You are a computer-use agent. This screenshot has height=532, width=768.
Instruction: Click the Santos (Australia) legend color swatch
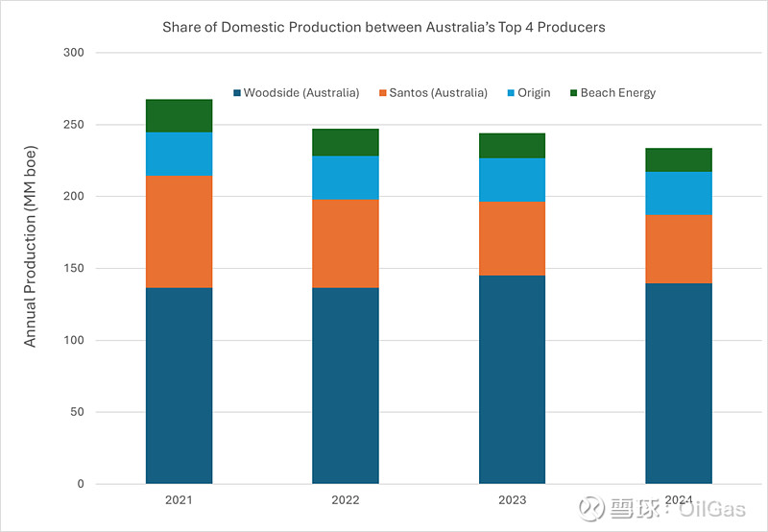point(383,93)
